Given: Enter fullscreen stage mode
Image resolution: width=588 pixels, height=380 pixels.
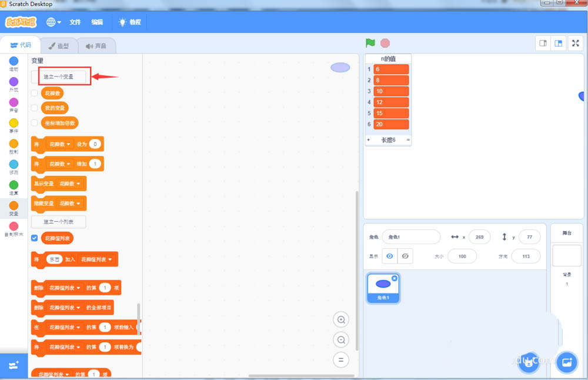Looking at the screenshot, I should coord(575,43).
